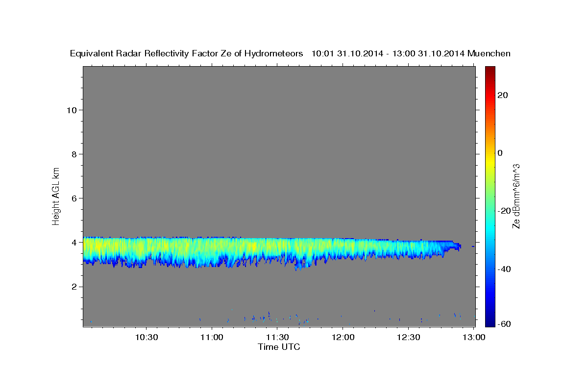
Task: Click the colorbar label '-40'
Action: tap(505, 269)
